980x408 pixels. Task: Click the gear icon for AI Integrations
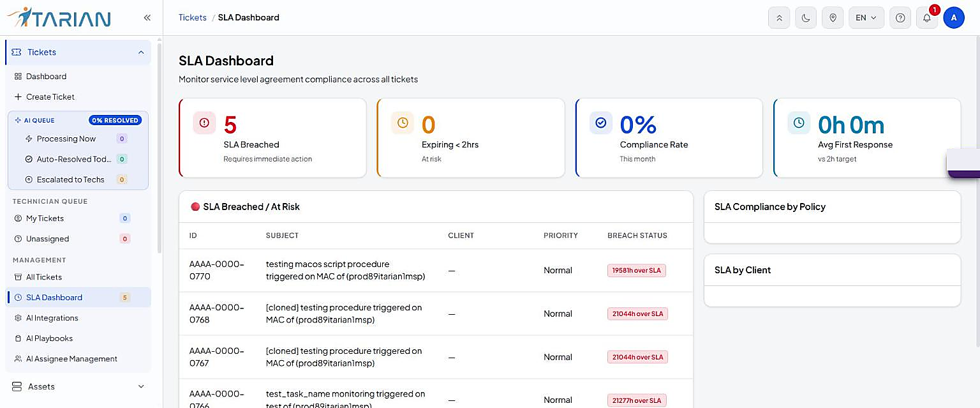pos(18,318)
